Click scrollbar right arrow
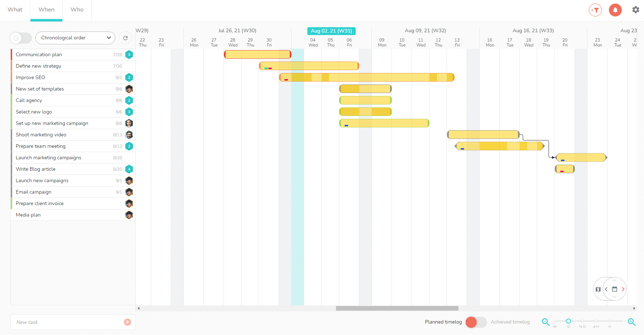 634,308
